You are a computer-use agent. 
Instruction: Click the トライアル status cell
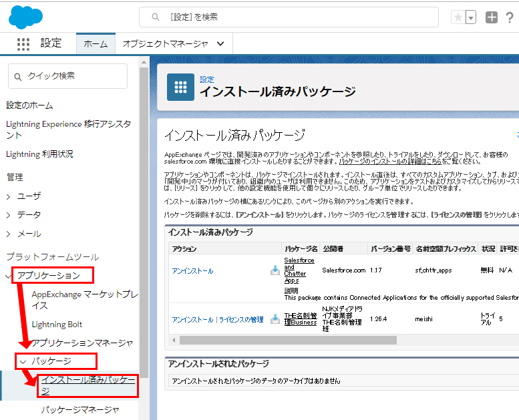point(488,319)
